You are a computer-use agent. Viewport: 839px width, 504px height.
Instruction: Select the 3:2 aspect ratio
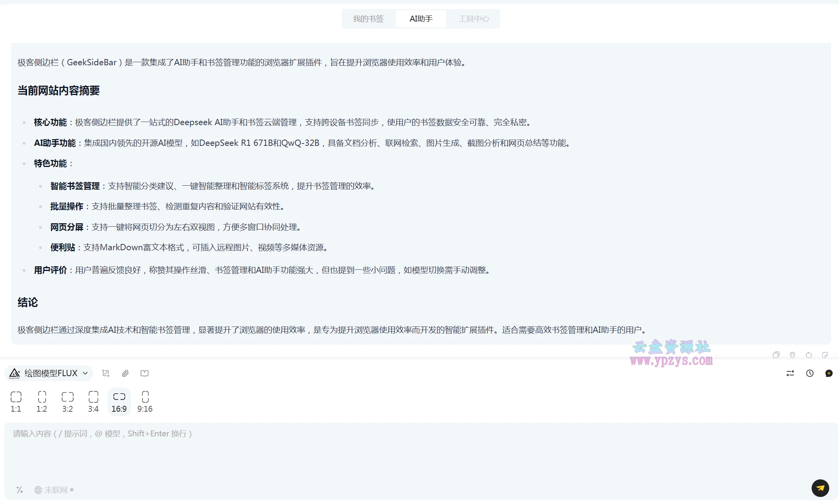67,402
